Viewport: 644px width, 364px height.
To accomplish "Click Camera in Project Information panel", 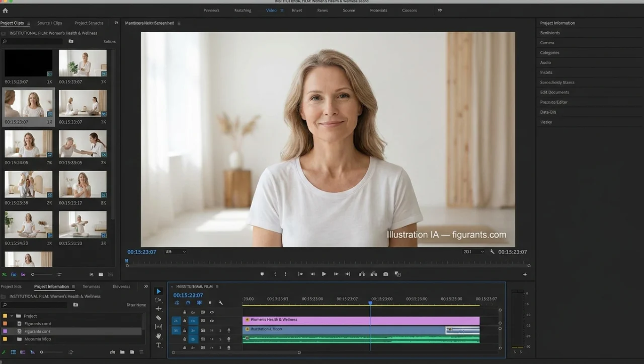I will [547, 43].
